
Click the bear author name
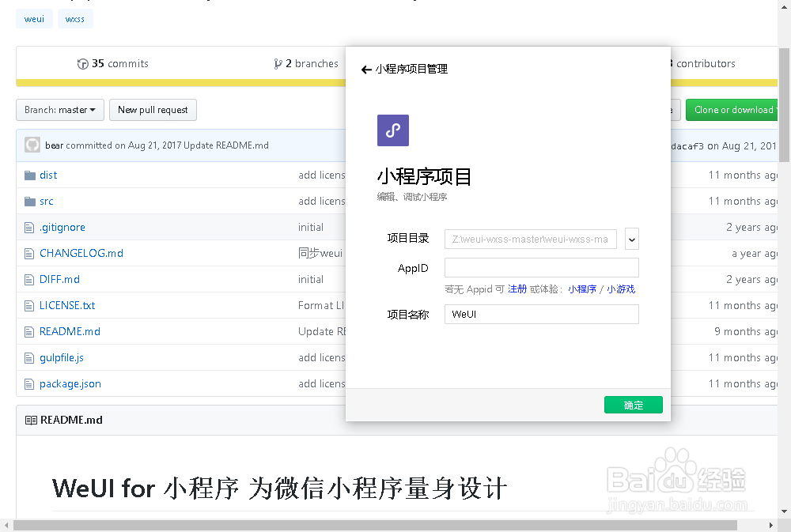[54, 145]
